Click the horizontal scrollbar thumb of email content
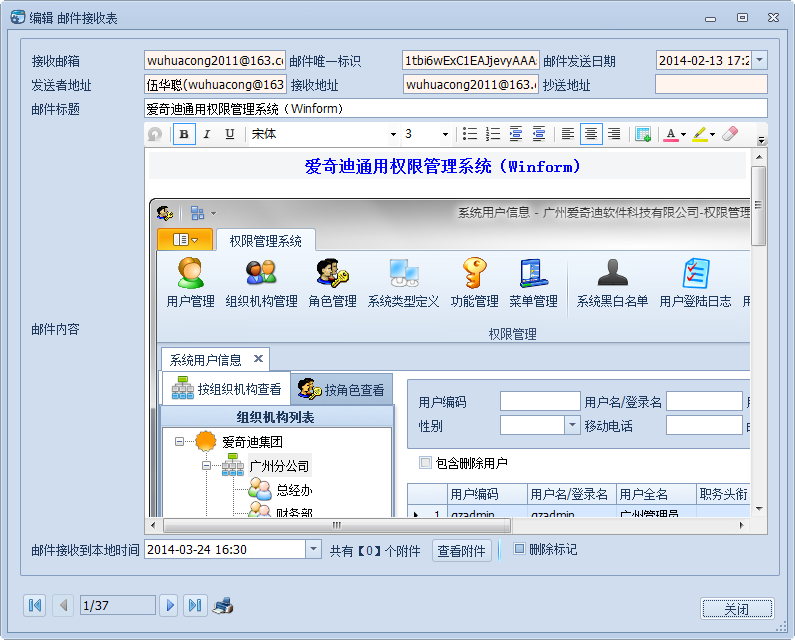Viewport: 795px width, 640px height. pos(337,525)
